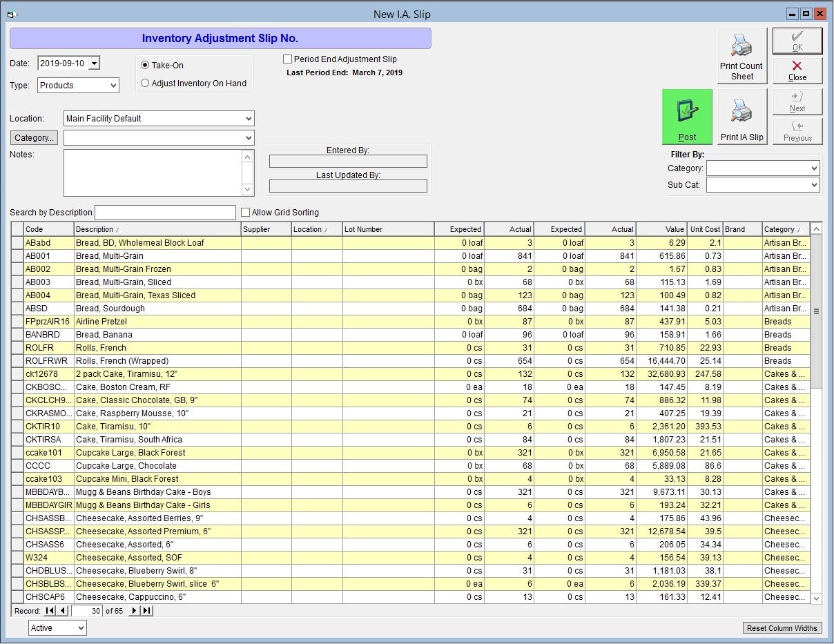Click grid scrollbar down arrow

[816, 598]
